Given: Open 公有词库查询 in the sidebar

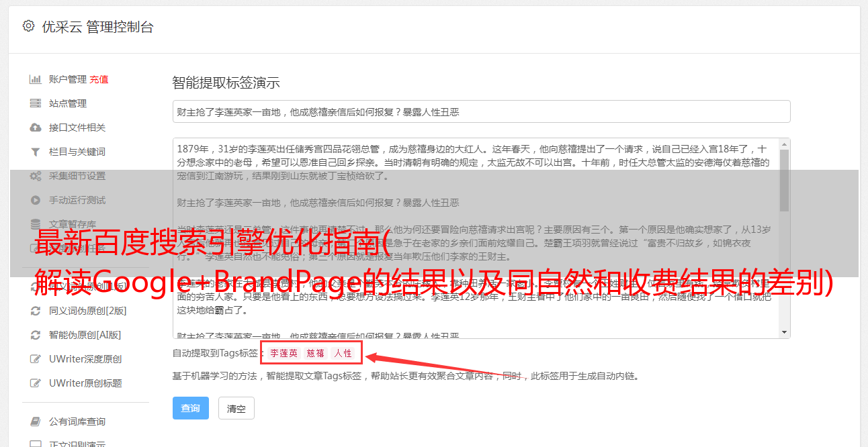Looking at the screenshot, I should pos(77,421).
